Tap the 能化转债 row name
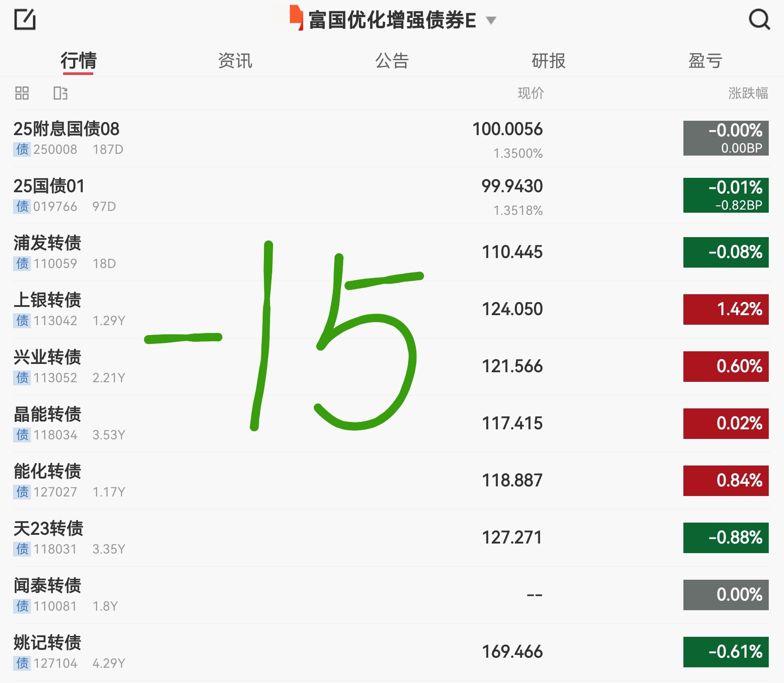This screenshot has height=683, width=784. pos(47,471)
